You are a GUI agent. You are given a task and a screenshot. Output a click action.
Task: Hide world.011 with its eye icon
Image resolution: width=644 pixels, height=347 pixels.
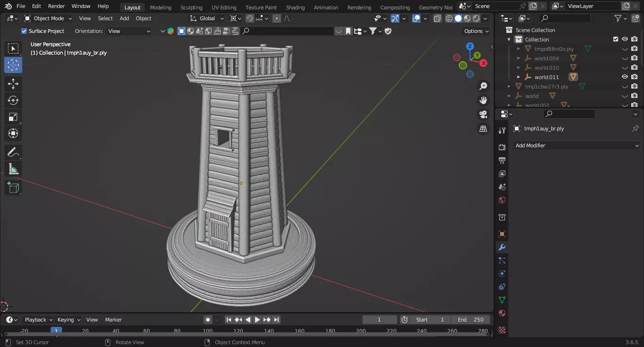click(625, 77)
